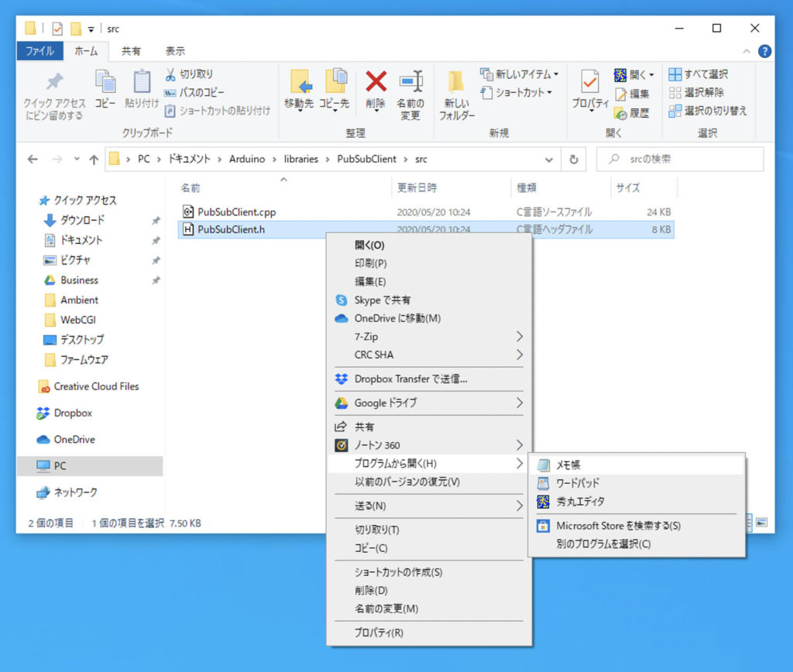Click the red Delete (削除) ribbon icon
This screenshot has width=793, height=672.
point(376,82)
